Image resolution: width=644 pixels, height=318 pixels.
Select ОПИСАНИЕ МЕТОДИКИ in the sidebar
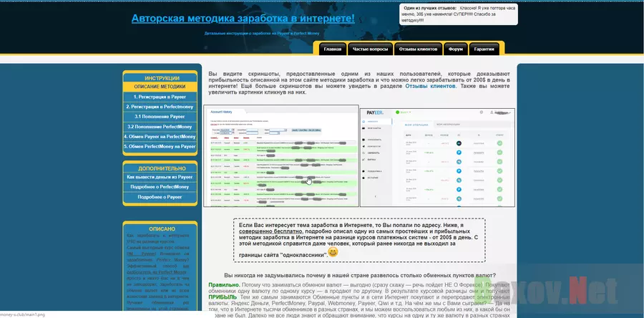[160, 87]
